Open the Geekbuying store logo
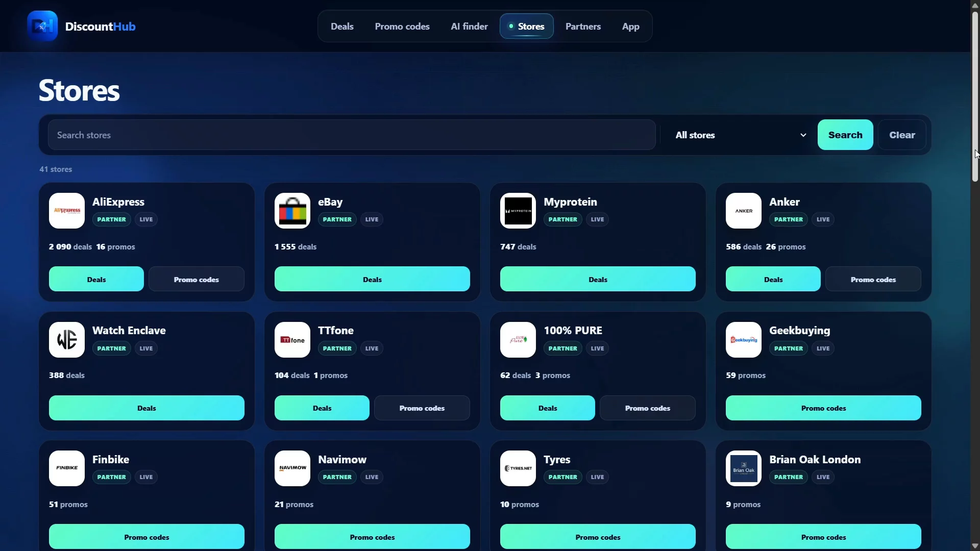This screenshot has width=980, height=551. (x=744, y=340)
